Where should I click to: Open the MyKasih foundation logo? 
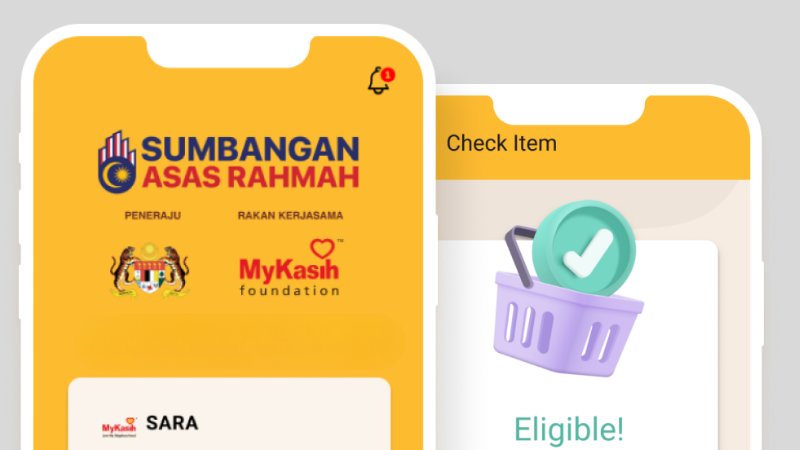[x=291, y=268]
